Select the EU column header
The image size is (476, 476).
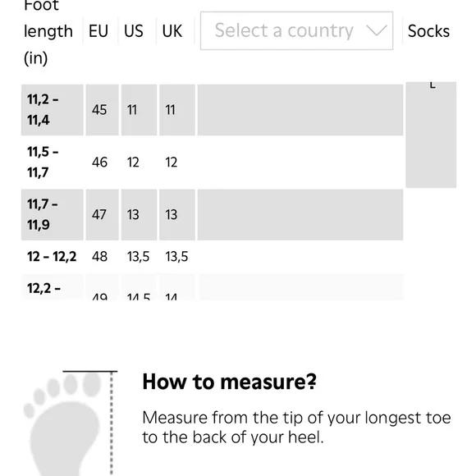[98, 31]
